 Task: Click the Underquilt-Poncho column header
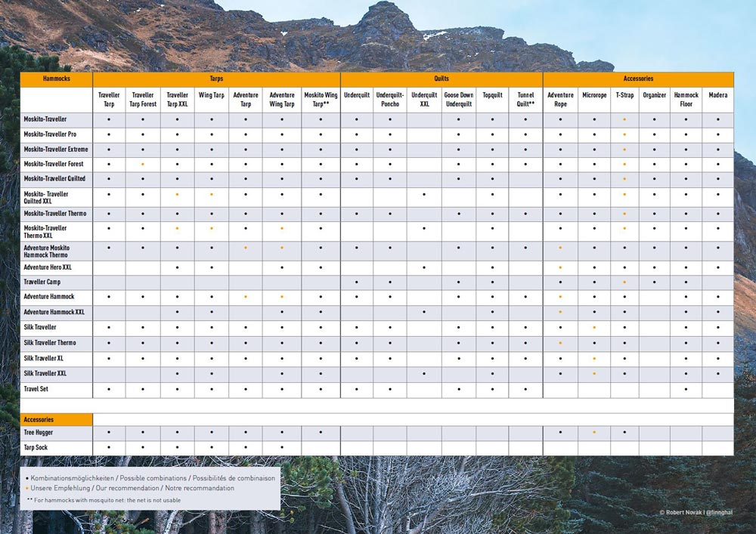(390, 100)
